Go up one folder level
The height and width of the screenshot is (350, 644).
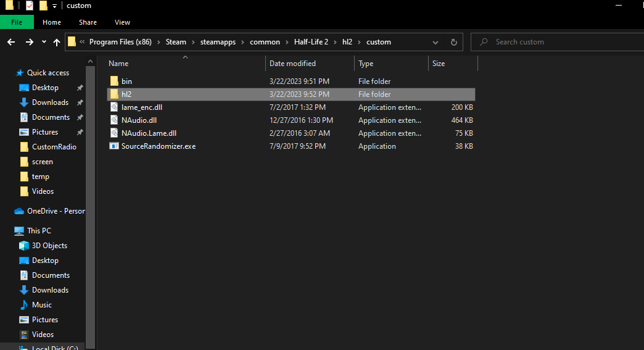(57, 42)
